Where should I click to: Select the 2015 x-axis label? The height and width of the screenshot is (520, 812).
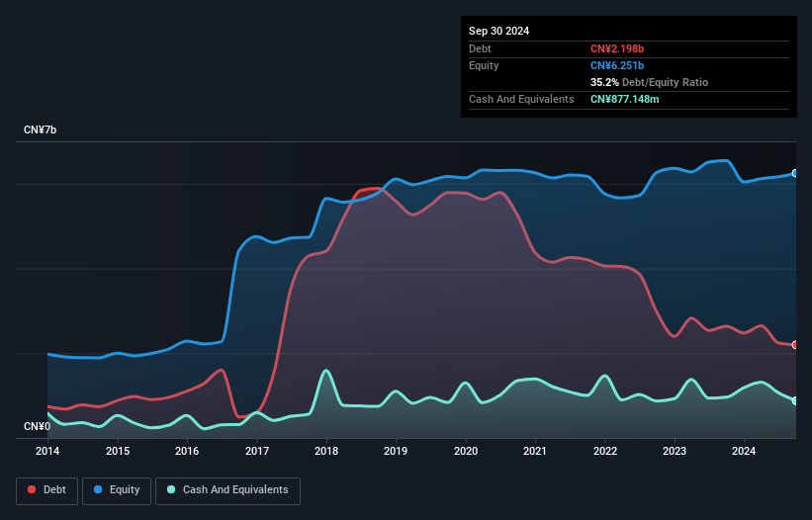click(118, 451)
